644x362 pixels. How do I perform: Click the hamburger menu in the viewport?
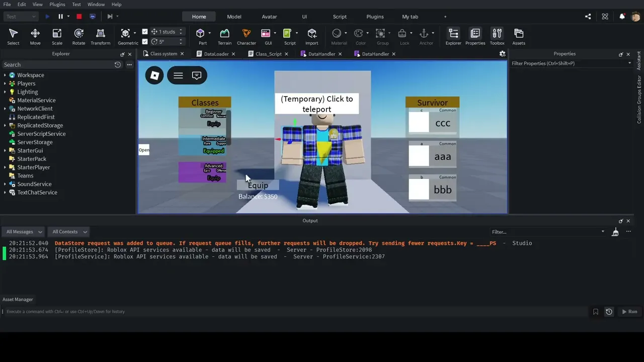pos(178,75)
